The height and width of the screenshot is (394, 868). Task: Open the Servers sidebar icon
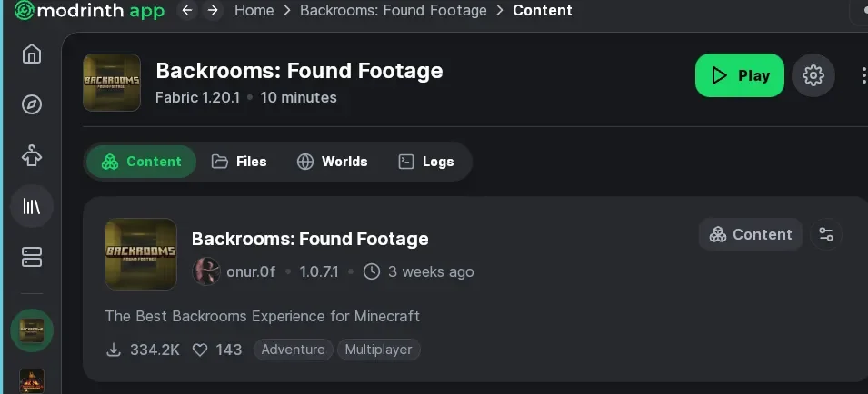(32, 257)
